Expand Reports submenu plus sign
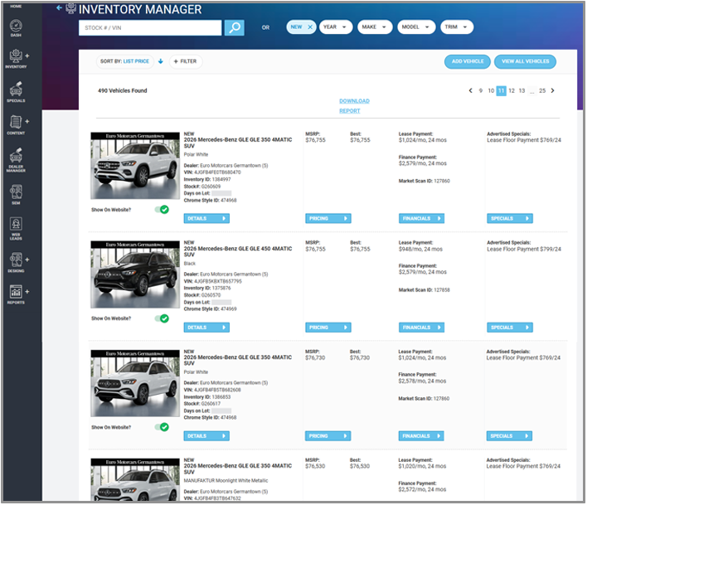The width and height of the screenshot is (728, 578). click(27, 292)
